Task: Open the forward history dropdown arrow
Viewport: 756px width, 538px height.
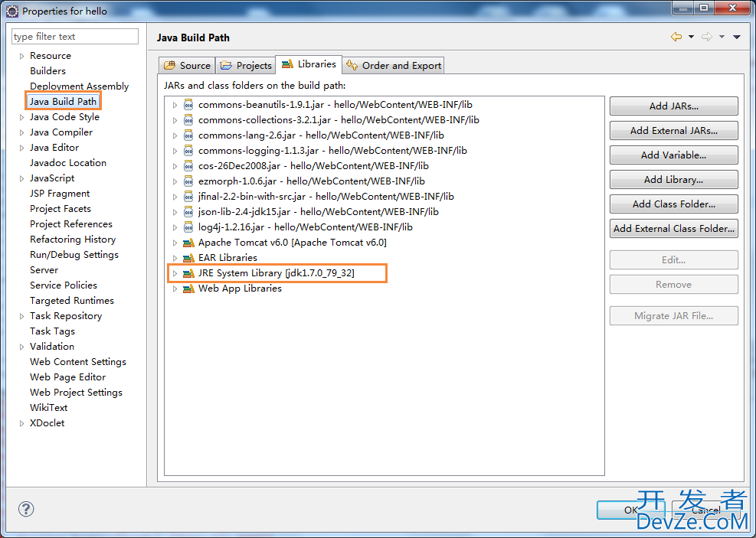Action: pyautogui.click(x=722, y=37)
